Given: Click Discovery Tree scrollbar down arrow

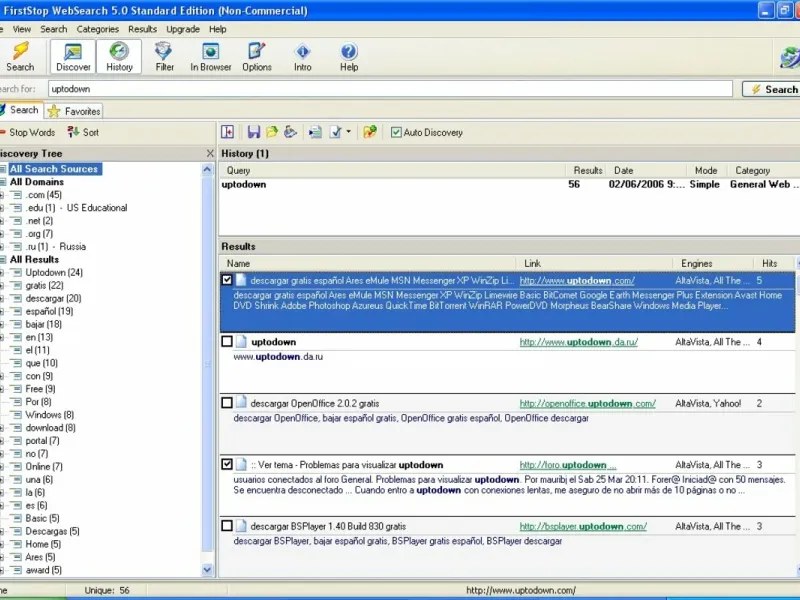Looking at the screenshot, I should pos(207,569).
